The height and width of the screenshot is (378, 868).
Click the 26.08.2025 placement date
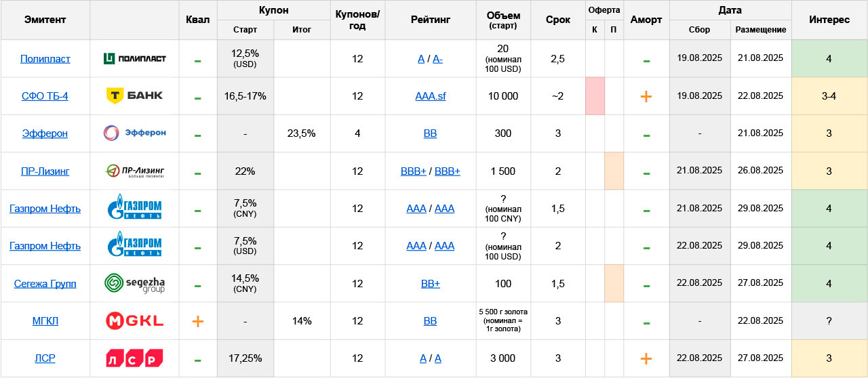[760, 171]
